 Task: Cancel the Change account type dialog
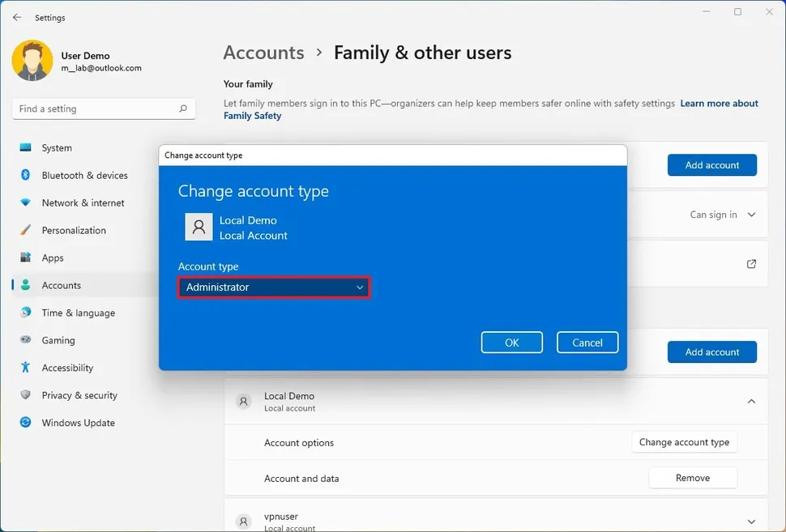(x=587, y=343)
